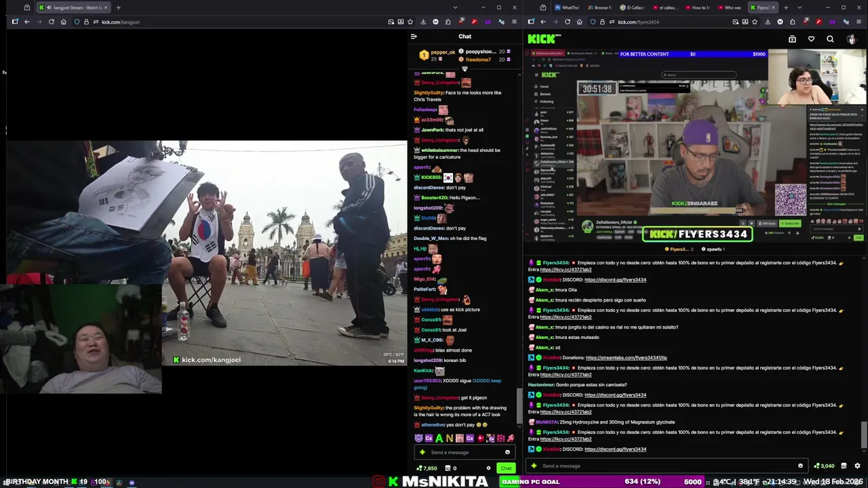Click the Flyers chat scrollbar
This screenshot has width=868, height=488.
[x=863, y=434]
